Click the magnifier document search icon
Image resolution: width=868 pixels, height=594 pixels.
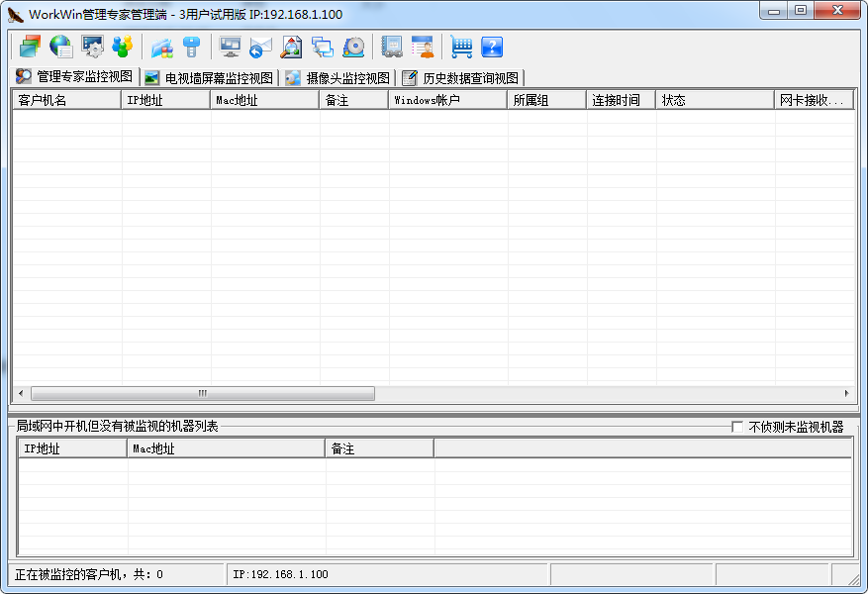291,47
